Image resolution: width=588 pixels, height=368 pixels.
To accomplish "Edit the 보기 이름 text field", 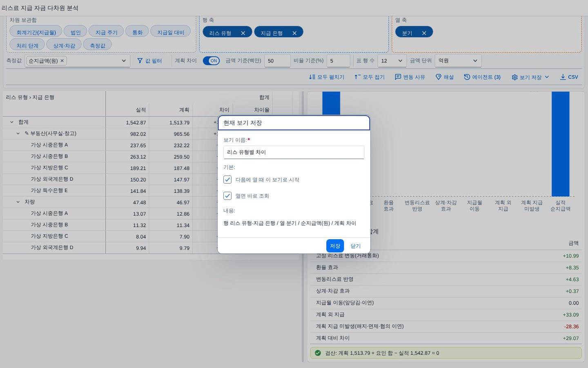I will 294,152.
